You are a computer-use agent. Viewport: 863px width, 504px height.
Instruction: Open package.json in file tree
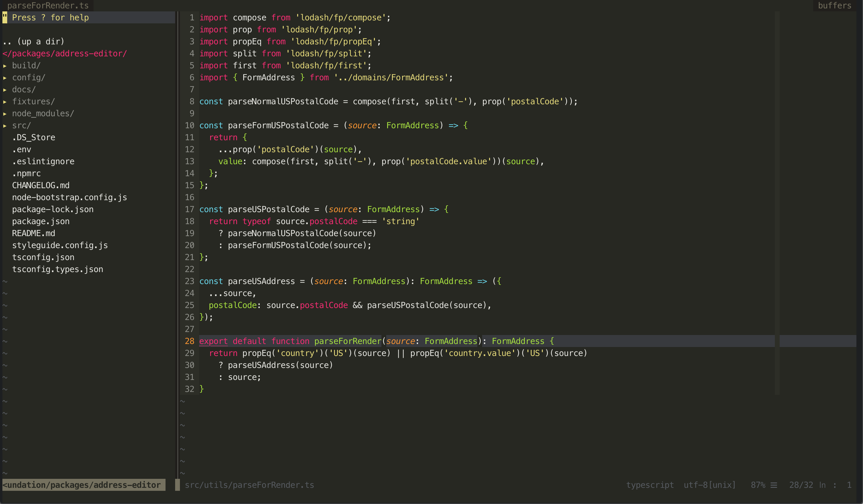40,221
